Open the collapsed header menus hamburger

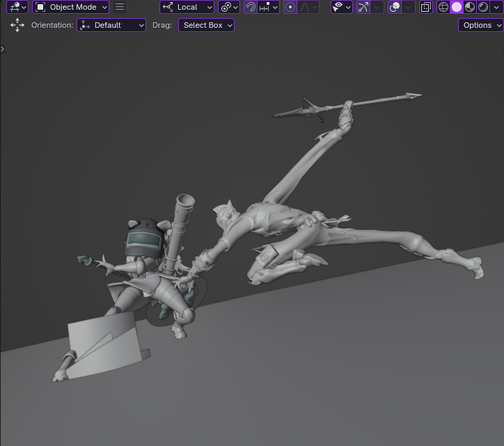click(x=120, y=7)
